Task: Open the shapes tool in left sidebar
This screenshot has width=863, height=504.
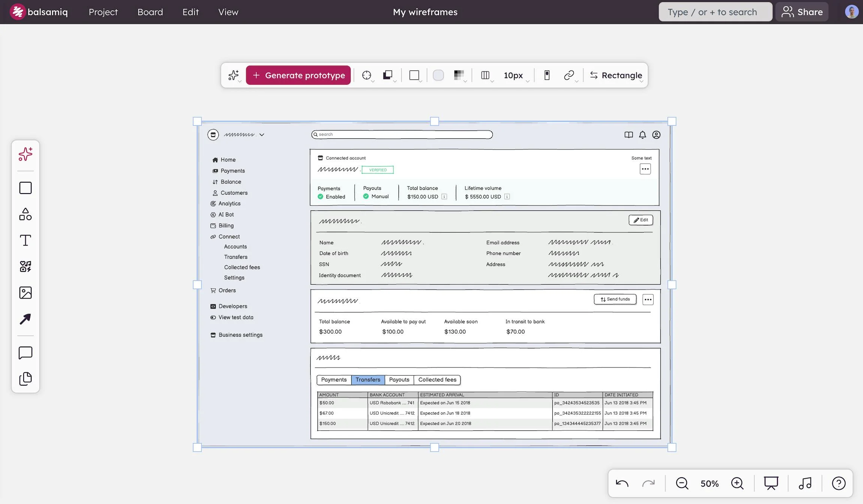Action: [x=26, y=214]
